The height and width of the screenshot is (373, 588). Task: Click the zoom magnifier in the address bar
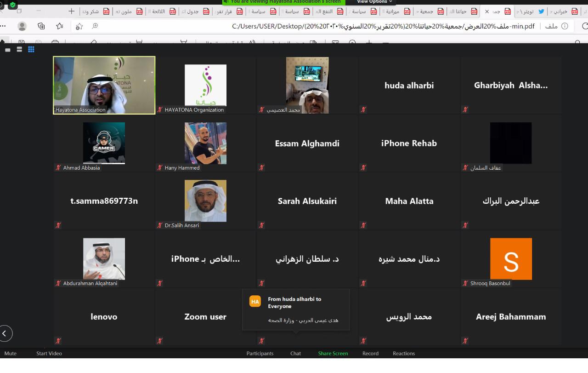pos(95,26)
